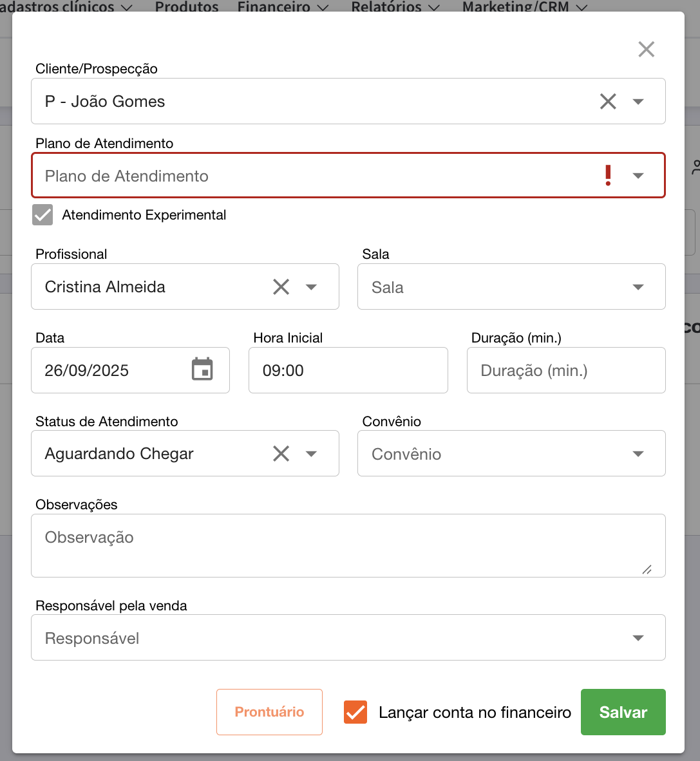Screen dimensions: 700x761
Task: Clear the Aguardando Chegar status selection
Action: click(281, 454)
